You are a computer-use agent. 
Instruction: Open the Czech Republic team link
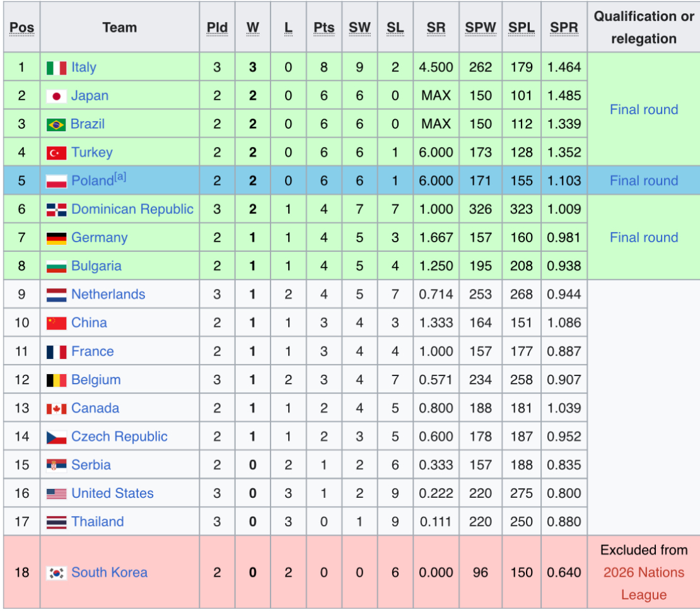[x=119, y=437]
